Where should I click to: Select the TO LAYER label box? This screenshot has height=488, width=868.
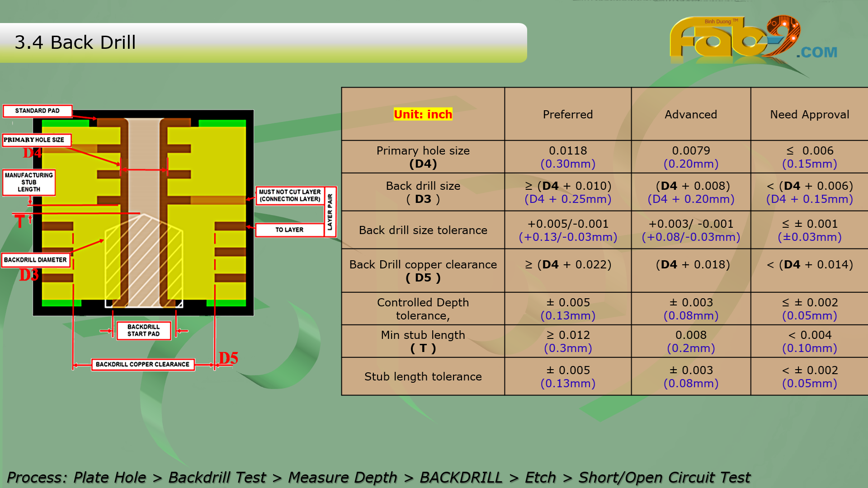click(290, 230)
